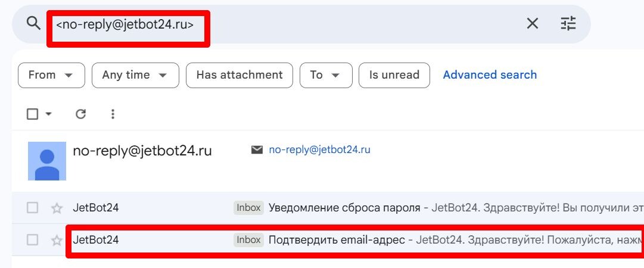Viewport: 644px width, 268px height.
Task: Open the Any time filter dropdown
Action: coord(135,75)
